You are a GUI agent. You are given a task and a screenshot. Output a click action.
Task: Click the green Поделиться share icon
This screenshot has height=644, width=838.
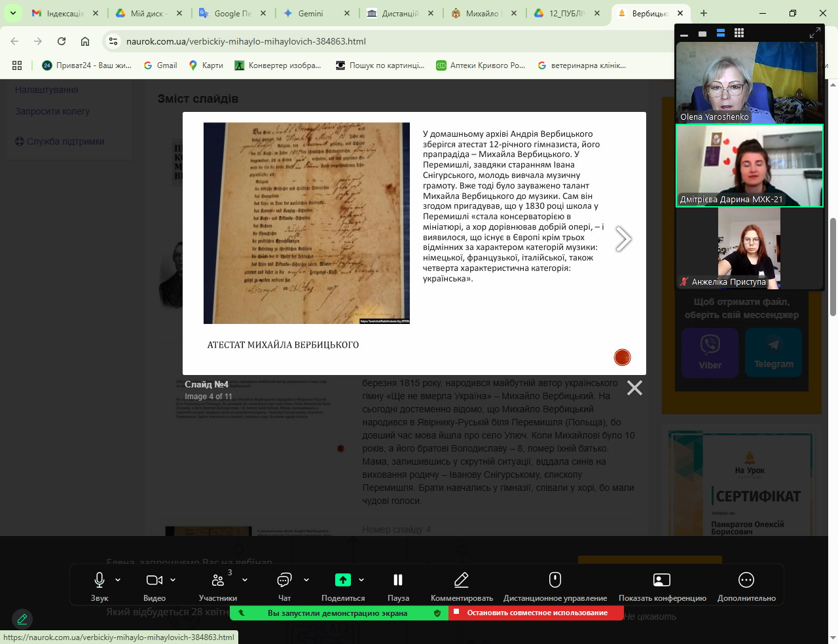click(x=343, y=580)
